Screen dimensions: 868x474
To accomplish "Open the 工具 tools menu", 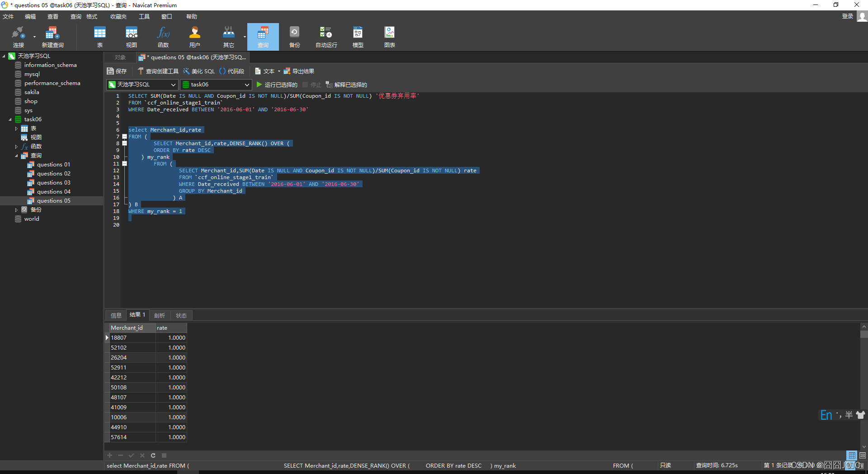I will [x=144, y=17].
